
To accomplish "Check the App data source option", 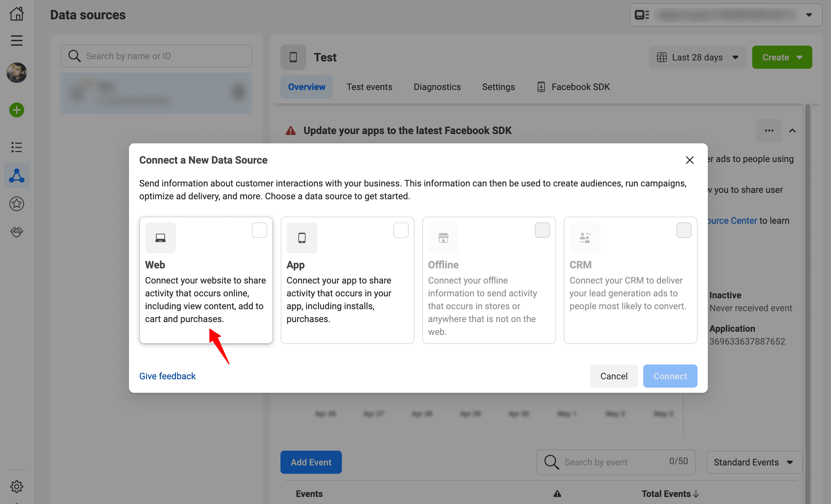I will [401, 230].
